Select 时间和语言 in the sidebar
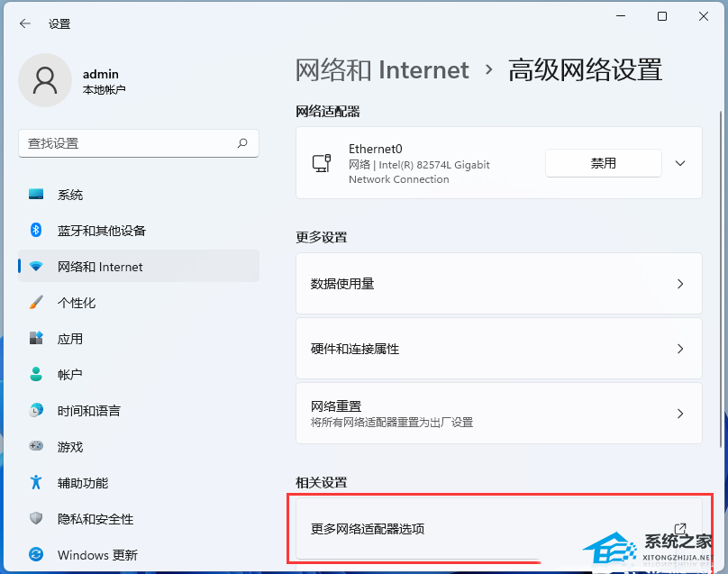 tap(89, 411)
